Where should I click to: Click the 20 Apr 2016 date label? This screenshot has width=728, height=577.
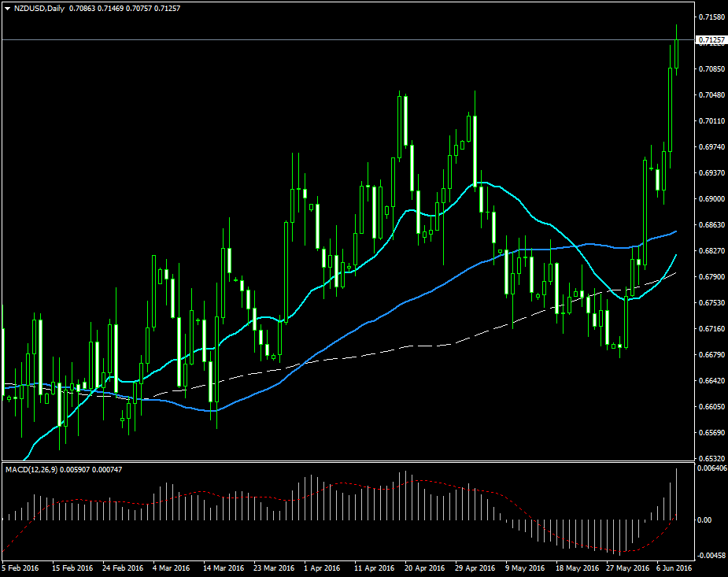tap(427, 568)
